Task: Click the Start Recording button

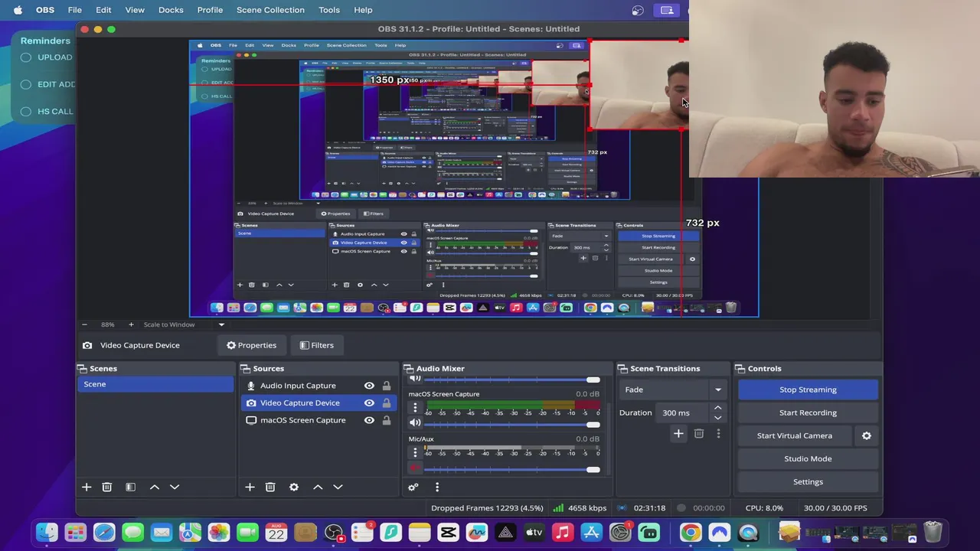Action: pyautogui.click(x=808, y=412)
